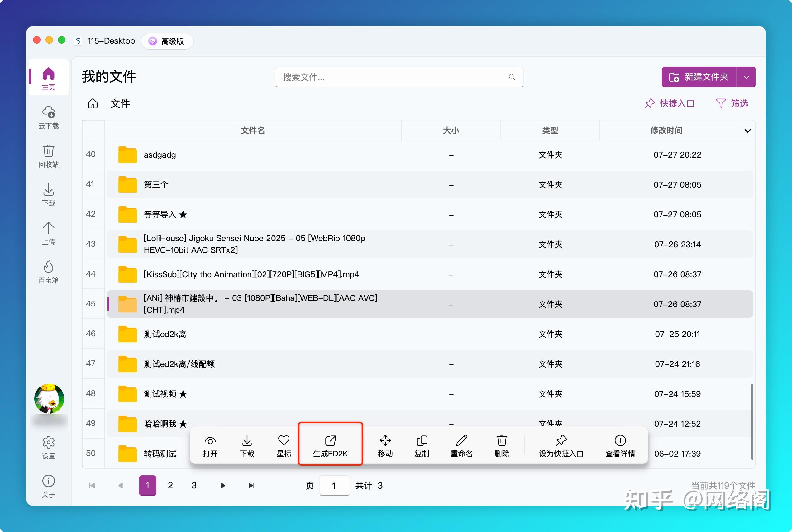Select the KissSub City the Animation folder

tap(430, 274)
